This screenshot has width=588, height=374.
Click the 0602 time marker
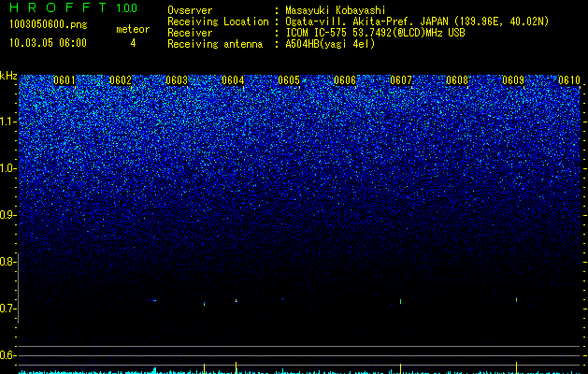(x=121, y=80)
